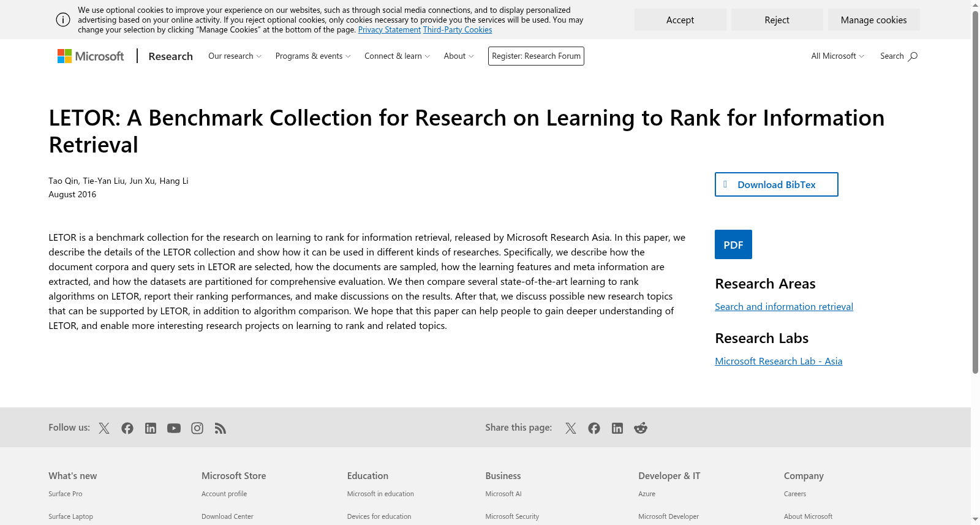Click Register: Research Forum button

coord(536,56)
